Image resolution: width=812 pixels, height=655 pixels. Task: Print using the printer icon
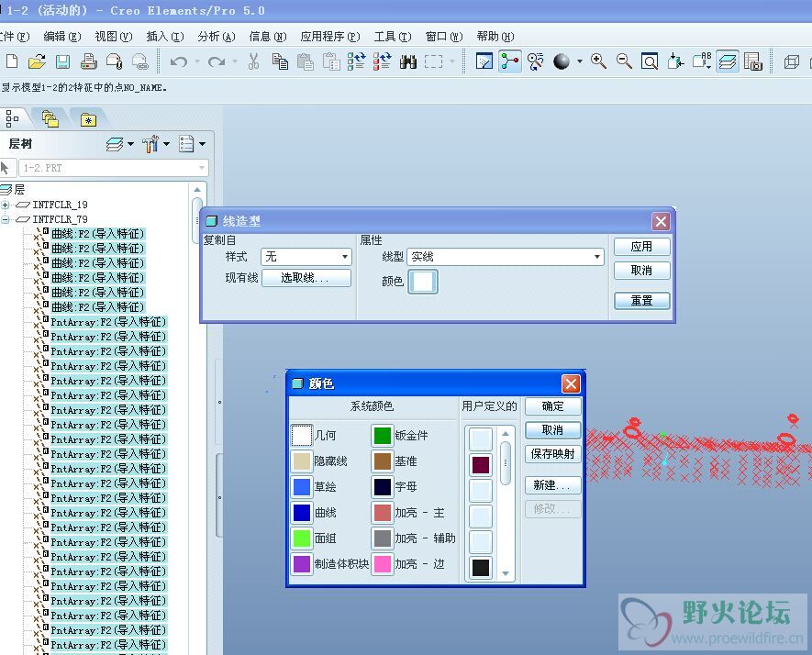pyautogui.click(x=89, y=61)
